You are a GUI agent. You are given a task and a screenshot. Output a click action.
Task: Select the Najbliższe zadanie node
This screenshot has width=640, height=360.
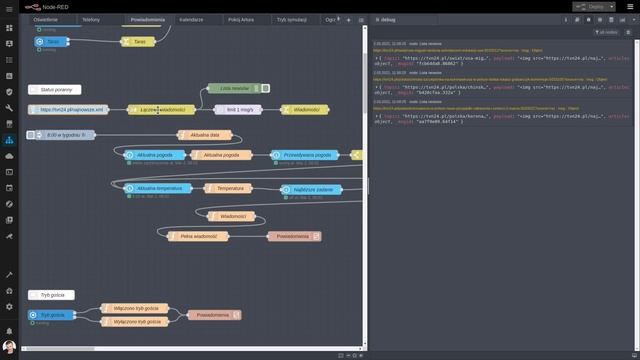311,189
